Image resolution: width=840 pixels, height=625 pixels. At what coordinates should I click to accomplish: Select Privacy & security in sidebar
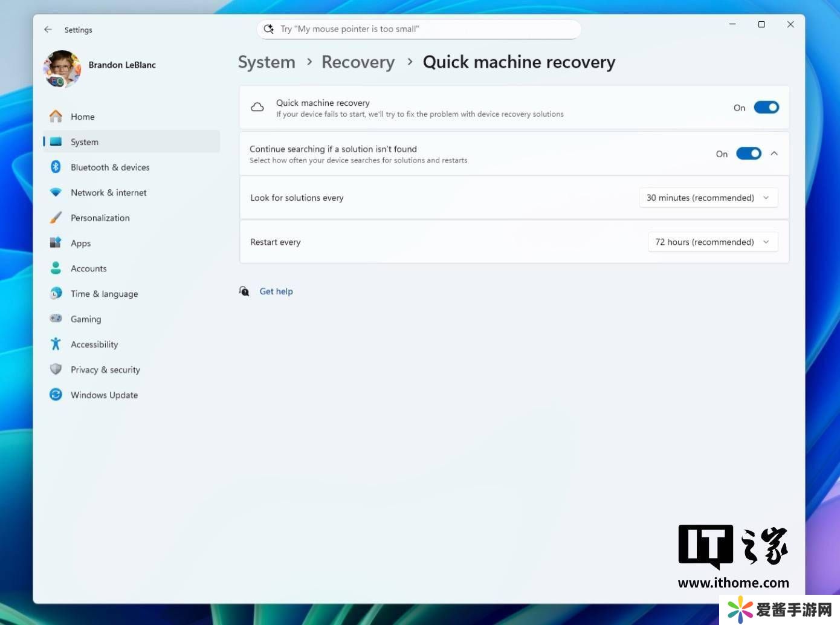[x=105, y=370]
